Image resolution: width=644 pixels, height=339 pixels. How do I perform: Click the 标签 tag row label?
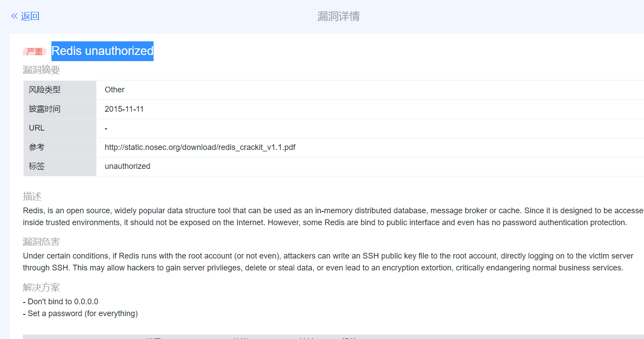pyautogui.click(x=37, y=166)
